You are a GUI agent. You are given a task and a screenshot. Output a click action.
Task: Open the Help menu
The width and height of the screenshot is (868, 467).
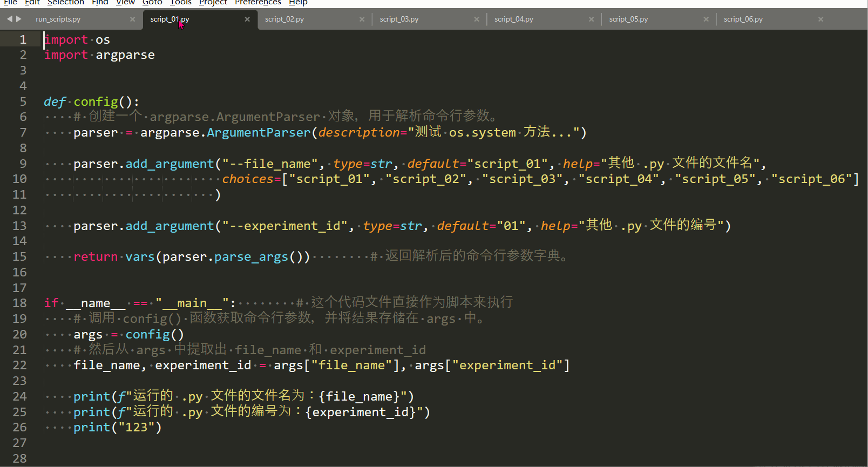[x=298, y=2]
